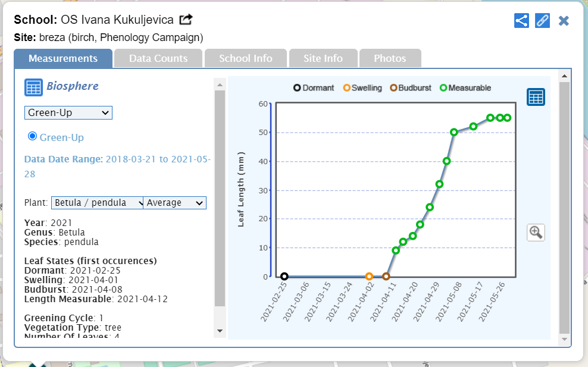Click the magnifier zoom icon on chart
The height and width of the screenshot is (367, 588).
tap(536, 232)
